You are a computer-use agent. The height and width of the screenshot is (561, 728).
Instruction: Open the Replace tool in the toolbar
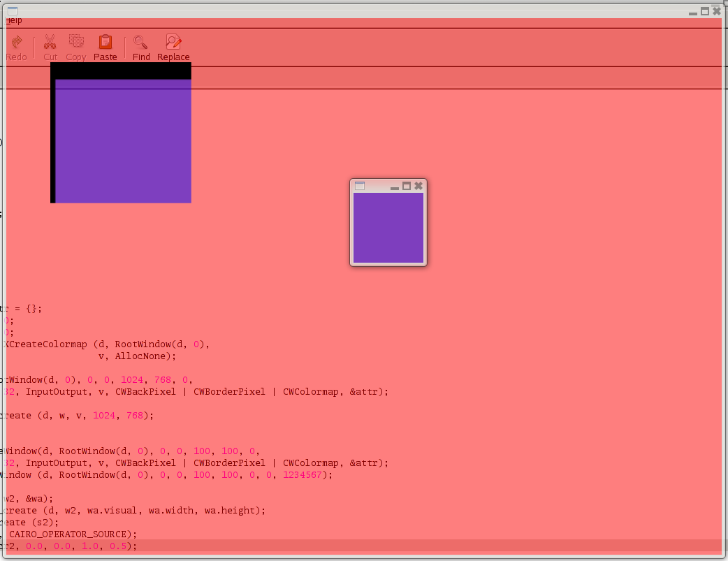click(173, 47)
